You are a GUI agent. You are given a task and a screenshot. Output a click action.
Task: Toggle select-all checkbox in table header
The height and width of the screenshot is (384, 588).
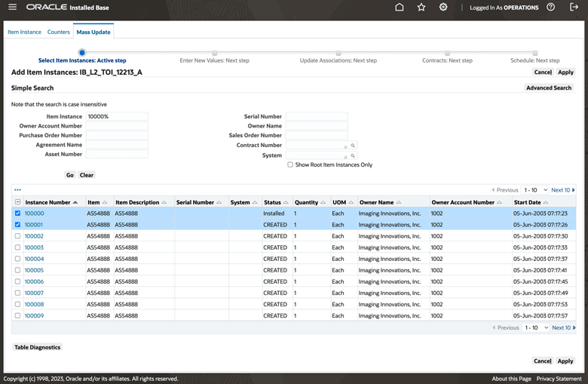pyautogui.click(x=17, y=202)
